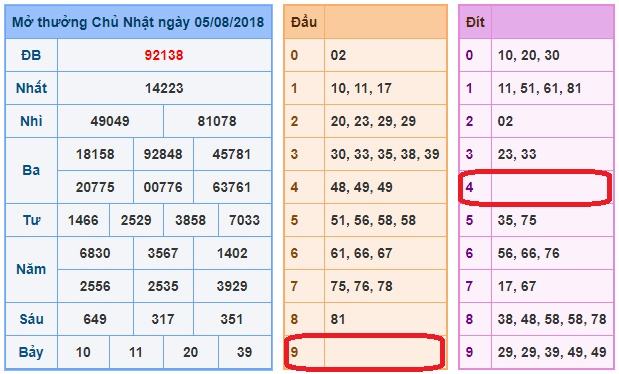The height and width of the screenshot is (374, 619).
Task: Click the fifth prize number 1402
Action: point(232,253)
